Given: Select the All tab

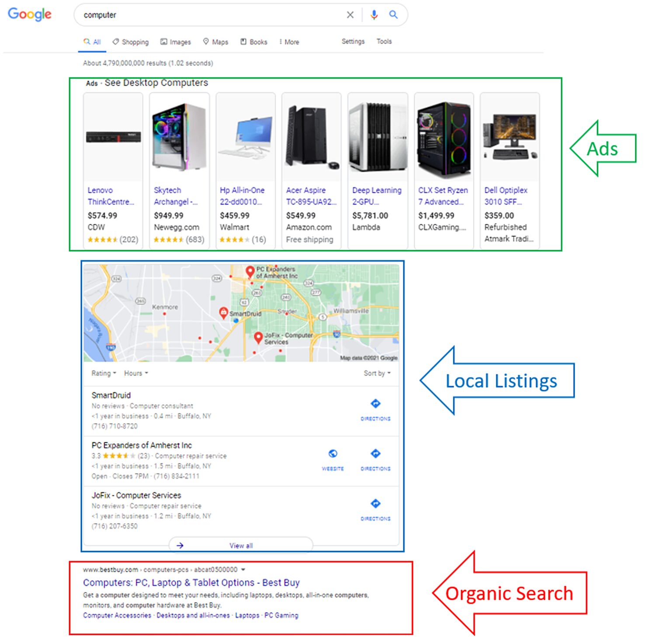Looking at the screenshot, I should pyautogui.click(x=92, y=42).
